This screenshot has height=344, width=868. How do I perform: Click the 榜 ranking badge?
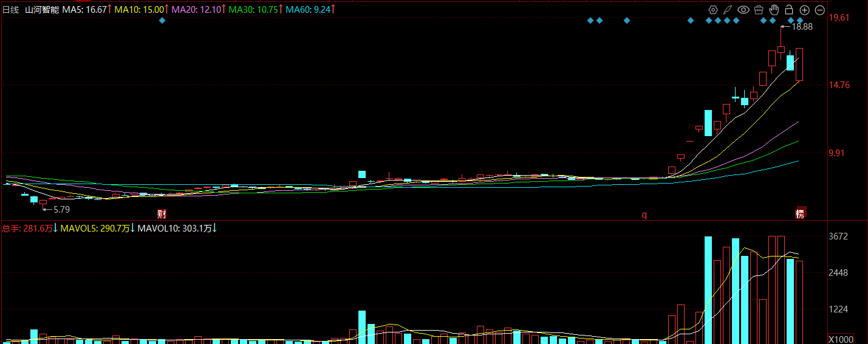coord(800,214)
